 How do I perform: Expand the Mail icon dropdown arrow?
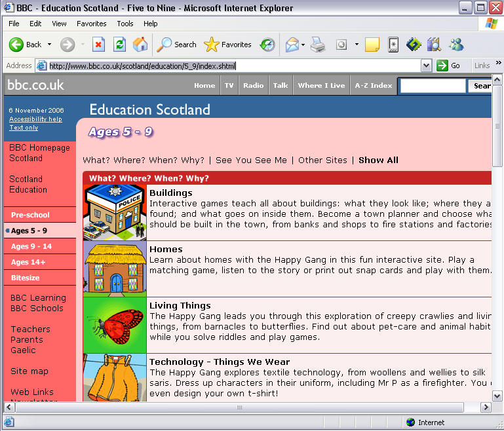pos(303,45)
